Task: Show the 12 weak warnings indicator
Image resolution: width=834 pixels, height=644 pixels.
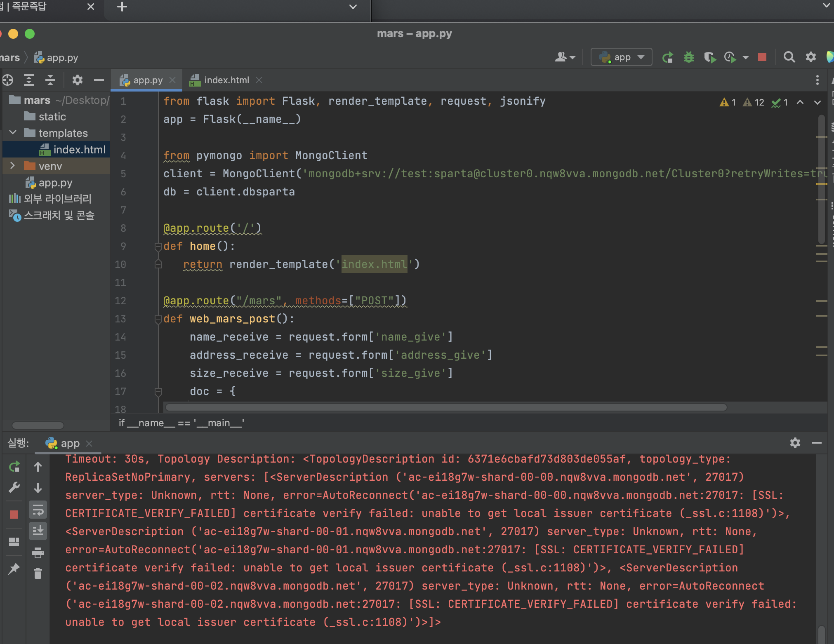Action: 754,102
